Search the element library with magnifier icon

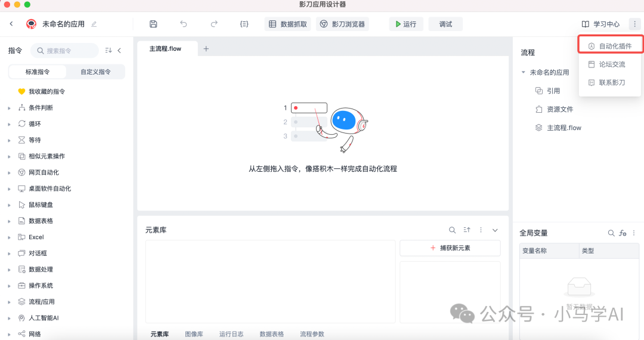click(x=452, y=230)
